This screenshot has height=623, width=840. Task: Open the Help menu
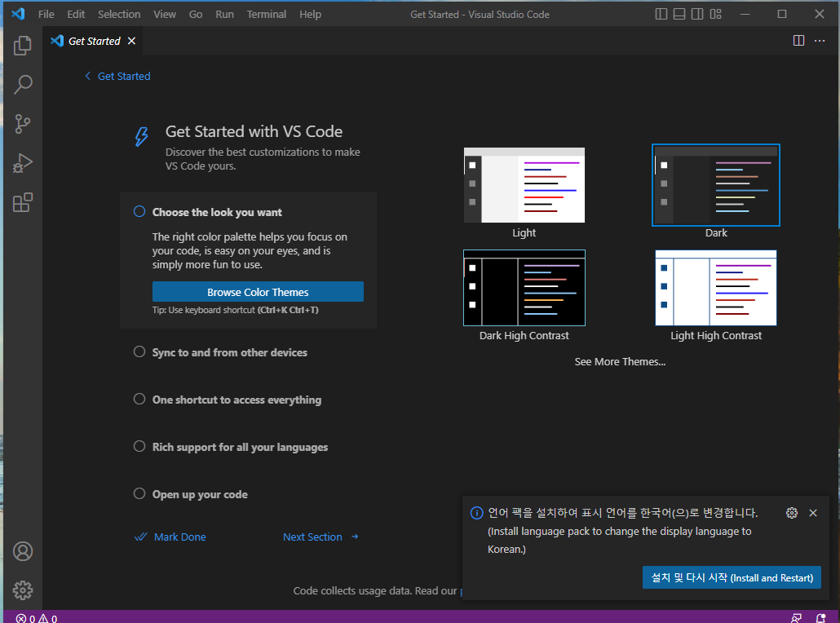[310, 15]
